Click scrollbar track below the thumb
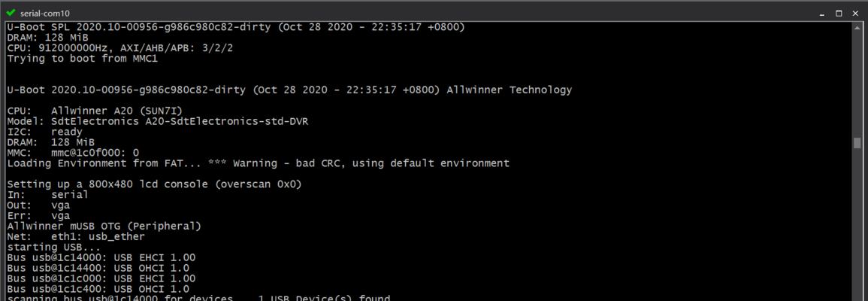Viewport: 868px width, 301px height. click(857, 224)
